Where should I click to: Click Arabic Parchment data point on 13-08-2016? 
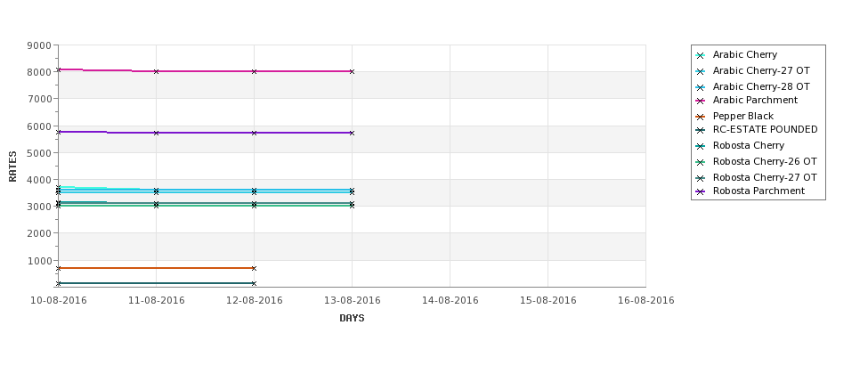click(x=352, y=71)
